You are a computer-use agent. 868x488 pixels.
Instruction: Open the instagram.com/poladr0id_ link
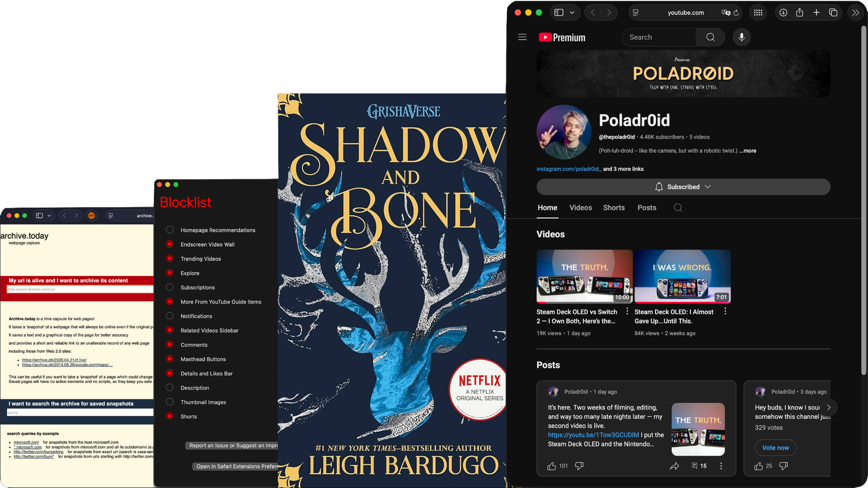(569, 169)
